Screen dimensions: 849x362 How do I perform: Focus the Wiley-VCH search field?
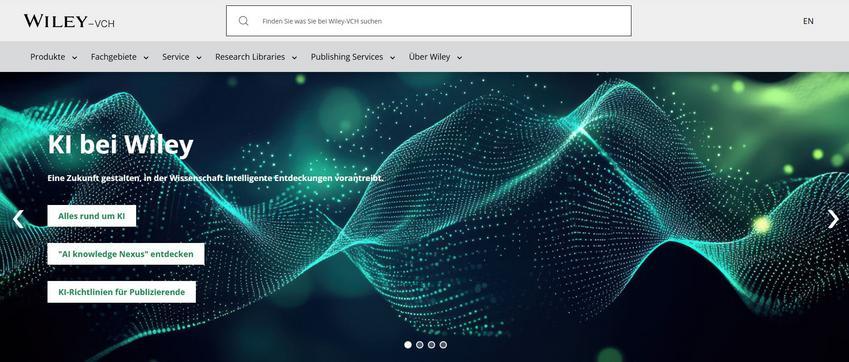429,21
